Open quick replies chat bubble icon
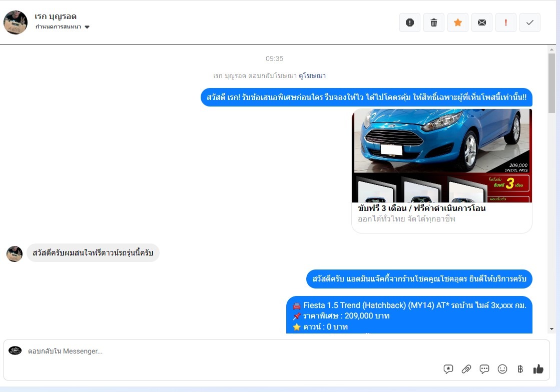This screenshot has height=392, width=560. [x=484, y=369]
